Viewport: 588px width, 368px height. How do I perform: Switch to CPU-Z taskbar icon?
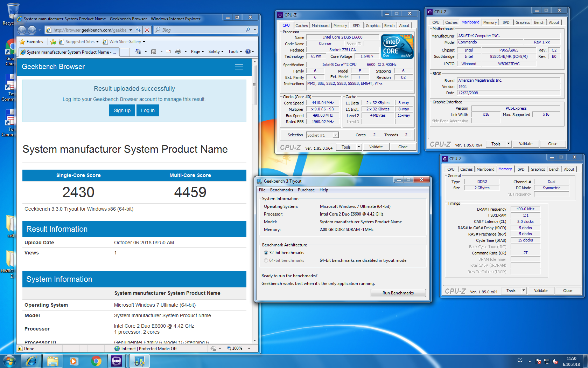click(x=116, y=361)
